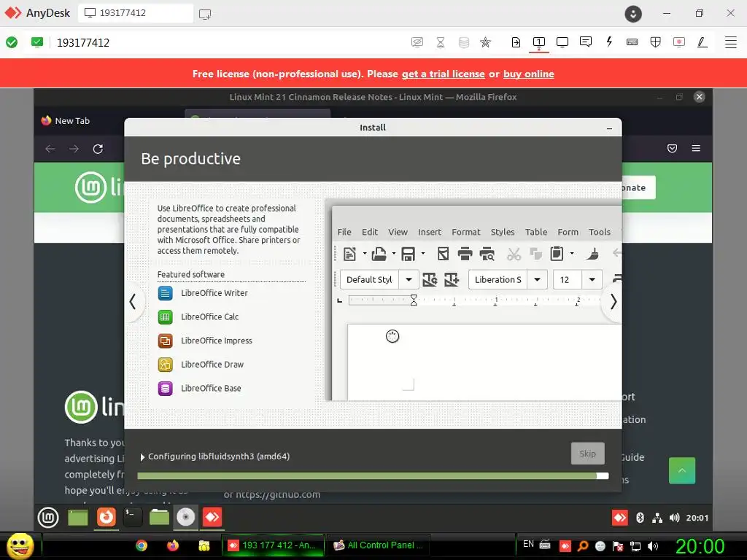Click the File menu in slideshow image
The height and width of the screenshot is (560, 747).
pyautogui.click(x=344, y=232)
